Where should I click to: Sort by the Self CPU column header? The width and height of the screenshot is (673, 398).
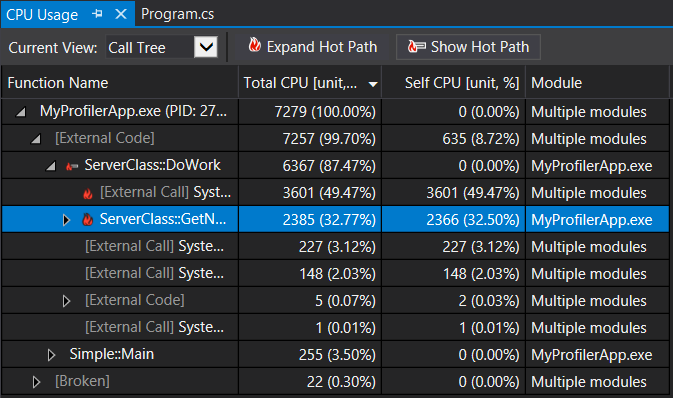454,82
